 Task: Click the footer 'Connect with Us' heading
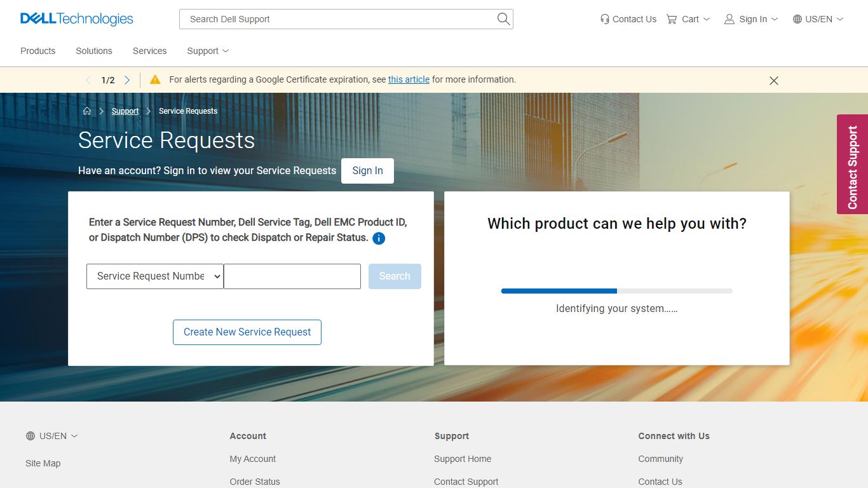[x=674, y=436]
